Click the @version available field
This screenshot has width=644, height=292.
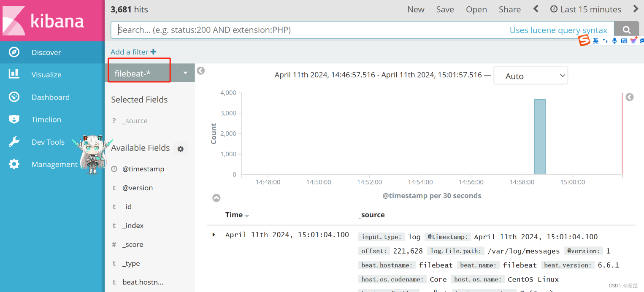138,188
